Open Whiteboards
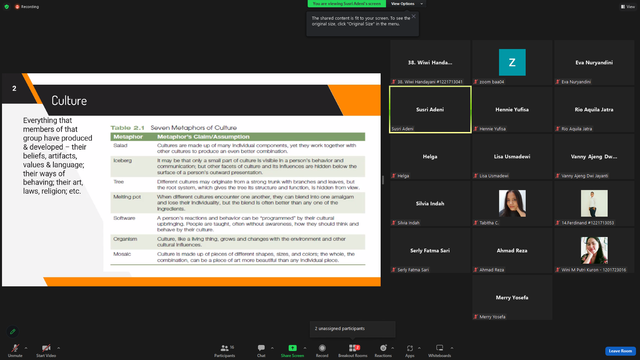This screenshot has width=640, height=360. (x=440, y=350)
